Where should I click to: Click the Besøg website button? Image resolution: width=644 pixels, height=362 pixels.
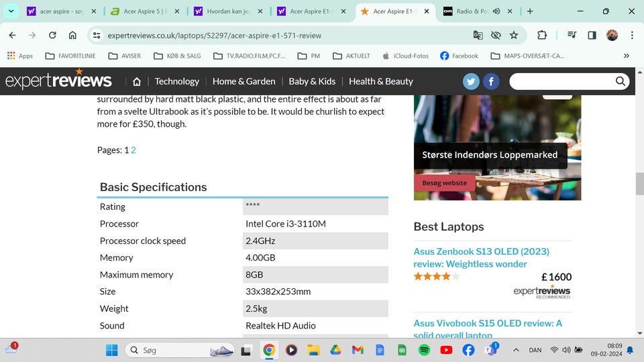[444, 183]
